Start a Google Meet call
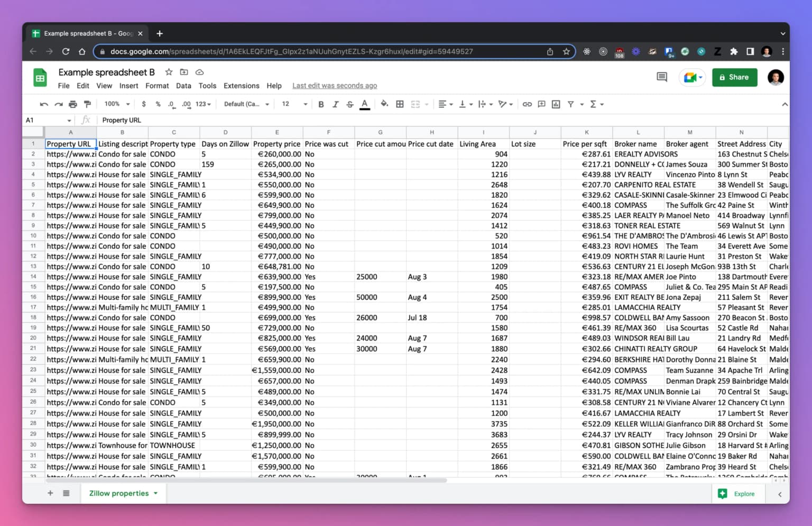 [x=693, y=77]
